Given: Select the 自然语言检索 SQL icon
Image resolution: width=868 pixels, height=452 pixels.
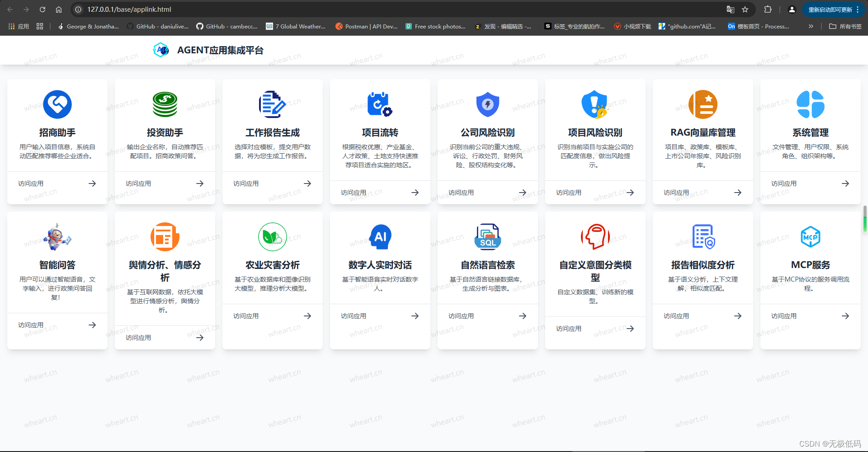Looking at the screenshot, I should 487,237.
